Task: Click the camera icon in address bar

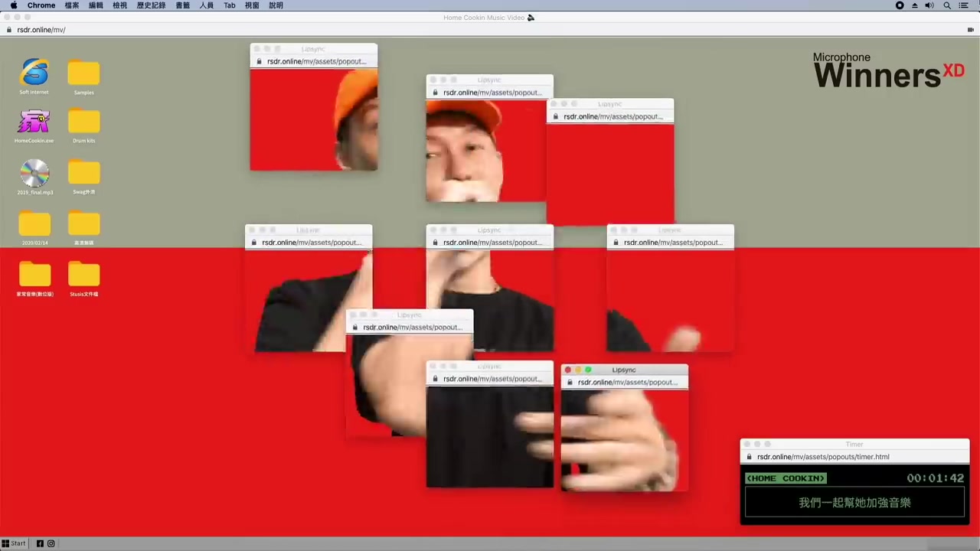Action: pos(971,30)
